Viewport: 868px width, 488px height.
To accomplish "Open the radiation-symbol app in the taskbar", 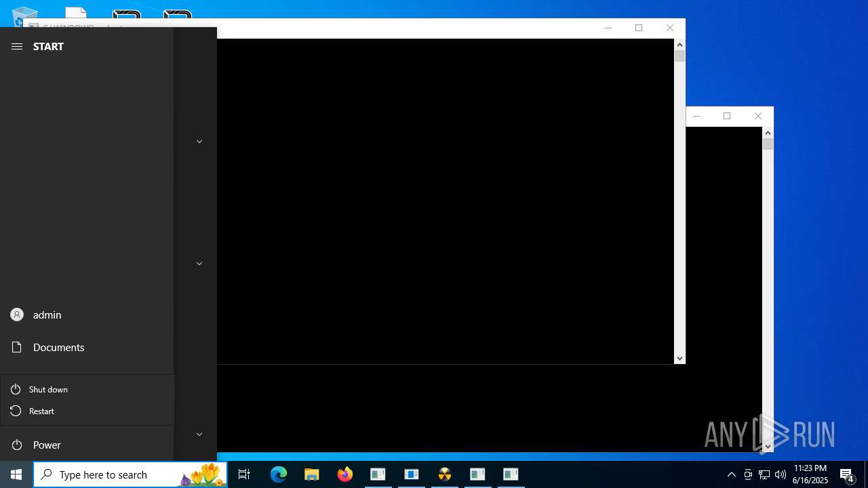I will [445, 474].
